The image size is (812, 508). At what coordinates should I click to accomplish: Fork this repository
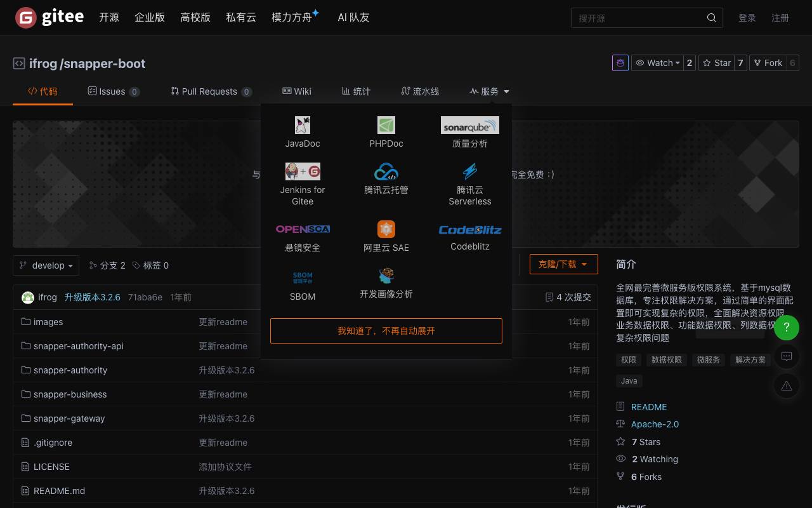768,63
